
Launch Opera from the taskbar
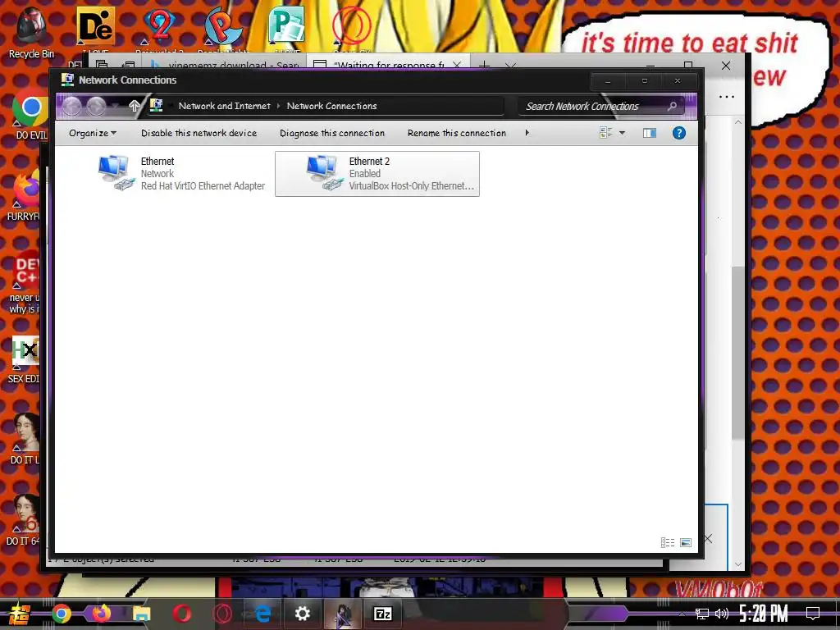[182, 614]
